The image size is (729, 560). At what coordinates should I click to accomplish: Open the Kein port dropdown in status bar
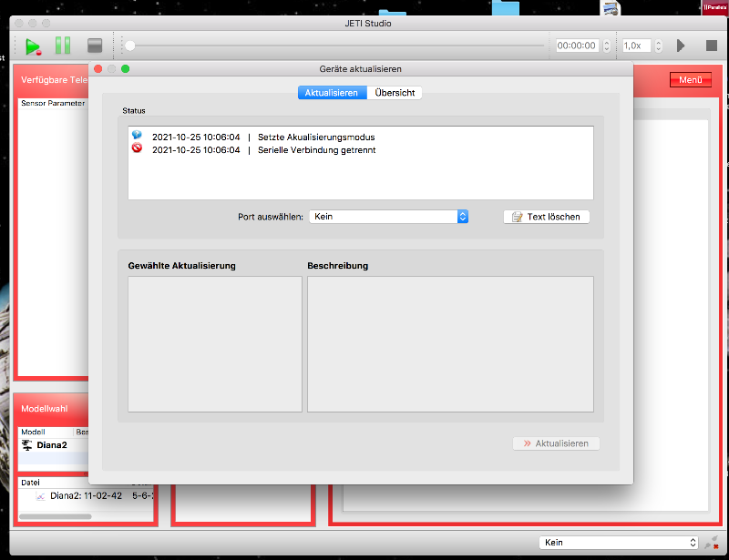tap(619, 543)
